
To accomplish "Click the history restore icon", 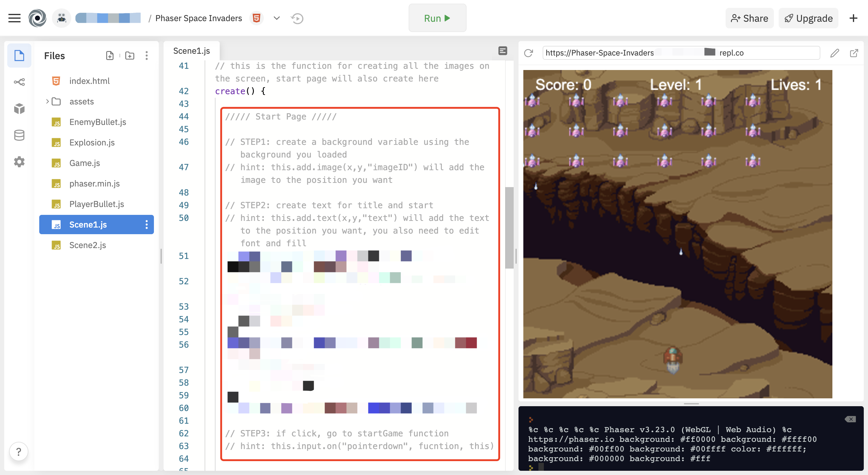I will point(297,18).
